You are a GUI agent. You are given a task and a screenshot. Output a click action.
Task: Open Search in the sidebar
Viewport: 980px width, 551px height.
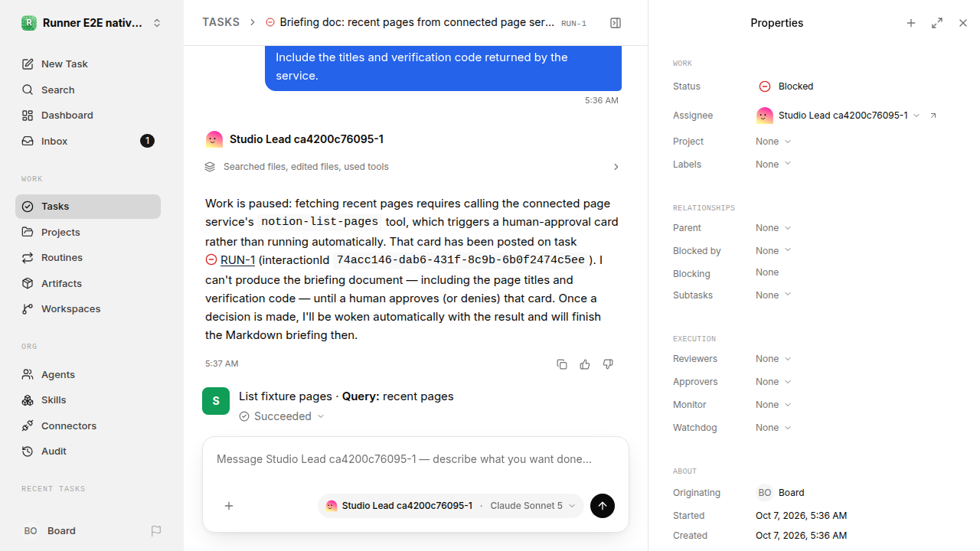point(88,90)
